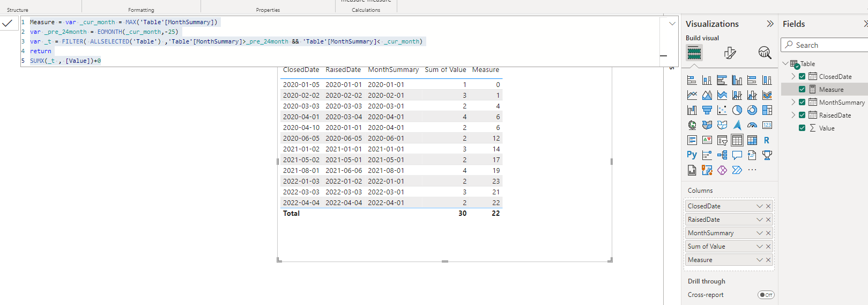Select the Slicer visual
Screen dimensions: 868x305
[722, 140]
